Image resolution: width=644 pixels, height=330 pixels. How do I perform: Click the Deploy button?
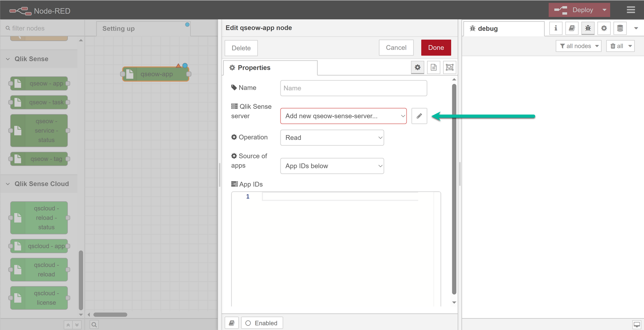(574, 10)
